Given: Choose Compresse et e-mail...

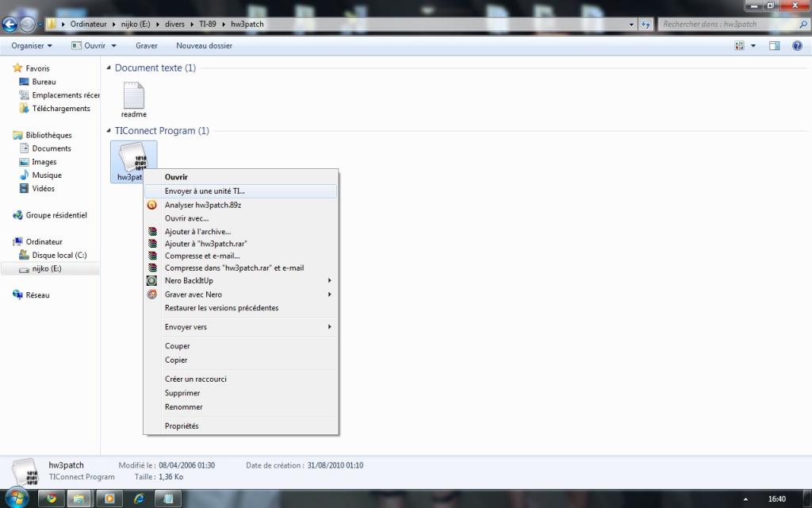Looking at the screenshot, I should pyautogui.click(x=241, y=256).
